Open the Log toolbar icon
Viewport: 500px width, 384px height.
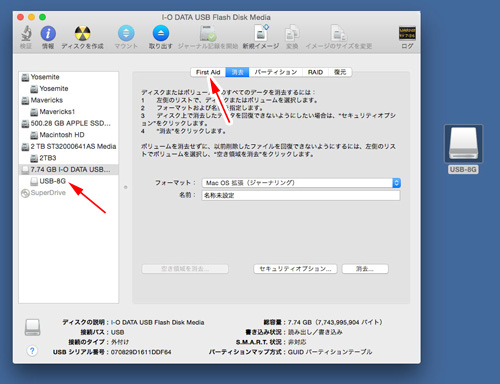coord(407,33)
